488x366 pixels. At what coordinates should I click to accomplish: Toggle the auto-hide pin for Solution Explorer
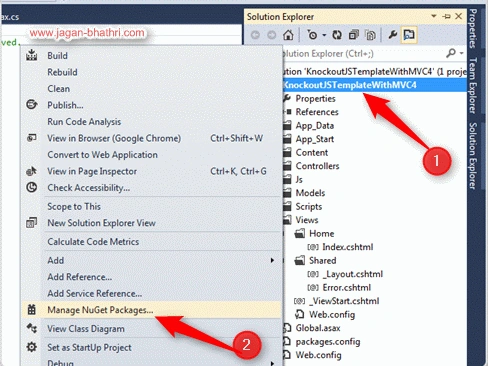tap(446, 16)
